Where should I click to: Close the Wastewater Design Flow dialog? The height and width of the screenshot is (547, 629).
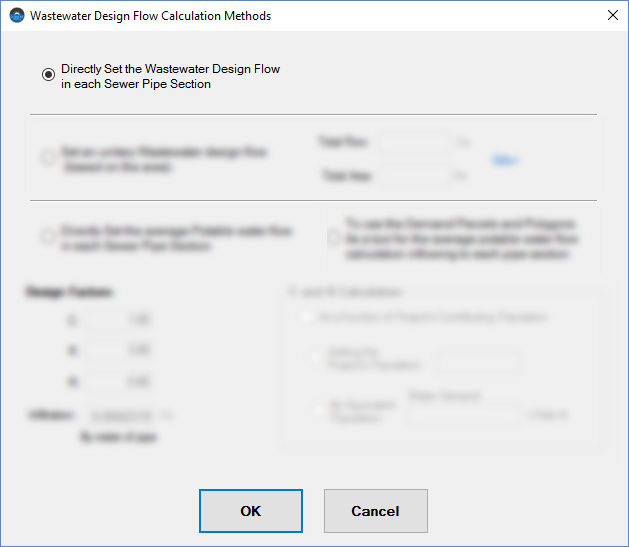[x=612, y=16]
